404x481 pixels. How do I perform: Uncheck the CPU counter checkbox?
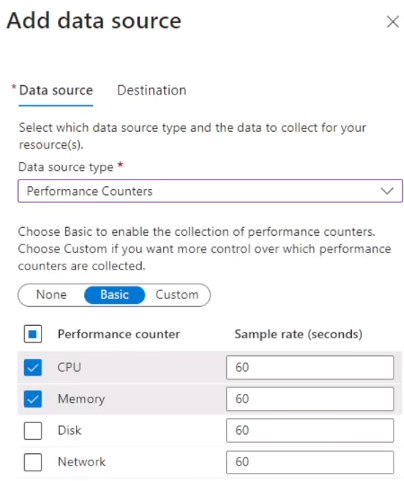[33, 367]
